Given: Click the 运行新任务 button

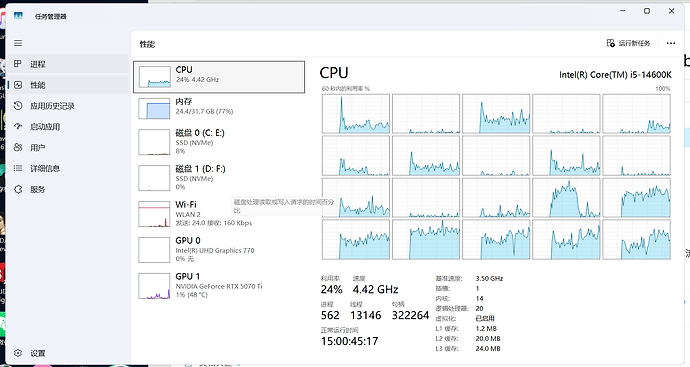Looking at the screenshot, I should 628,43.
